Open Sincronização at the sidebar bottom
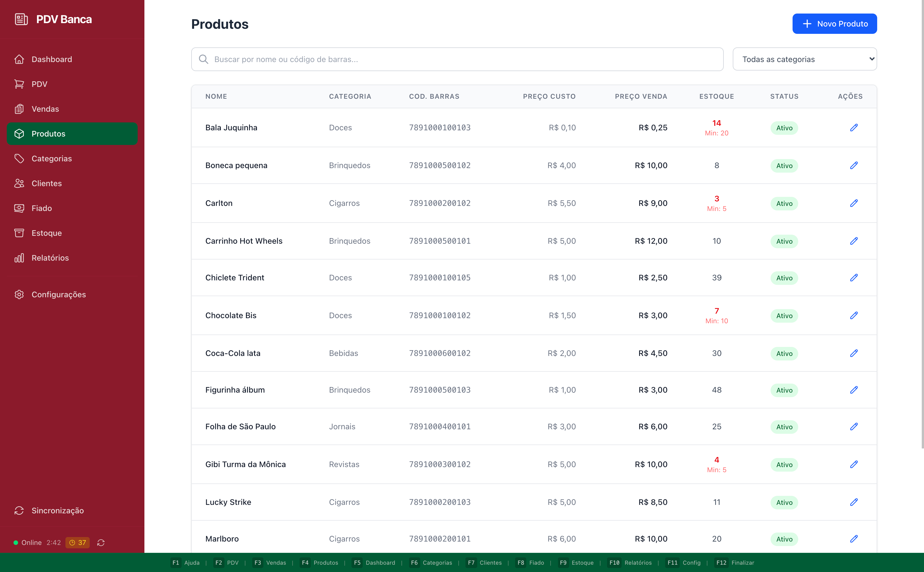The height and width of the screenshot is (572, 924). 58,510
